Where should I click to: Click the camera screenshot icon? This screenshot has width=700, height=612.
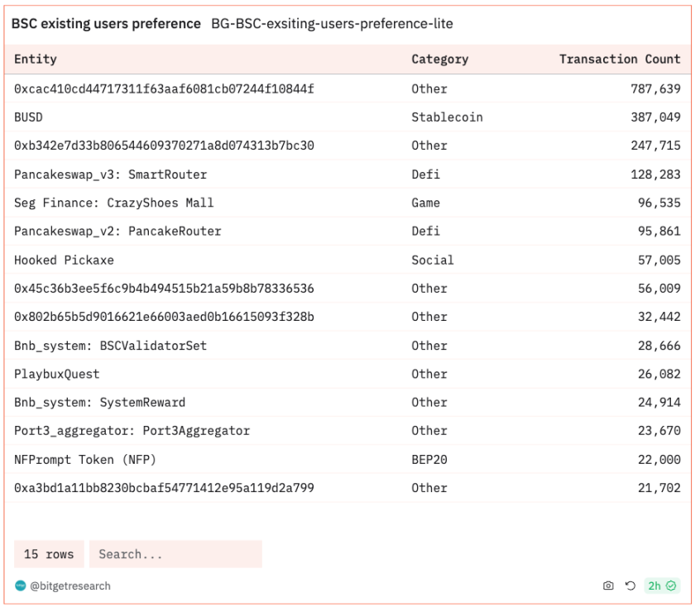click(x=608, y=586)
